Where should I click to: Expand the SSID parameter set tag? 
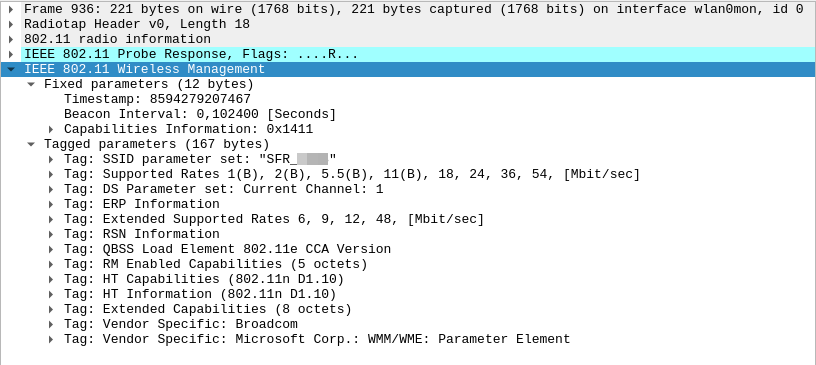click(51, 159)
